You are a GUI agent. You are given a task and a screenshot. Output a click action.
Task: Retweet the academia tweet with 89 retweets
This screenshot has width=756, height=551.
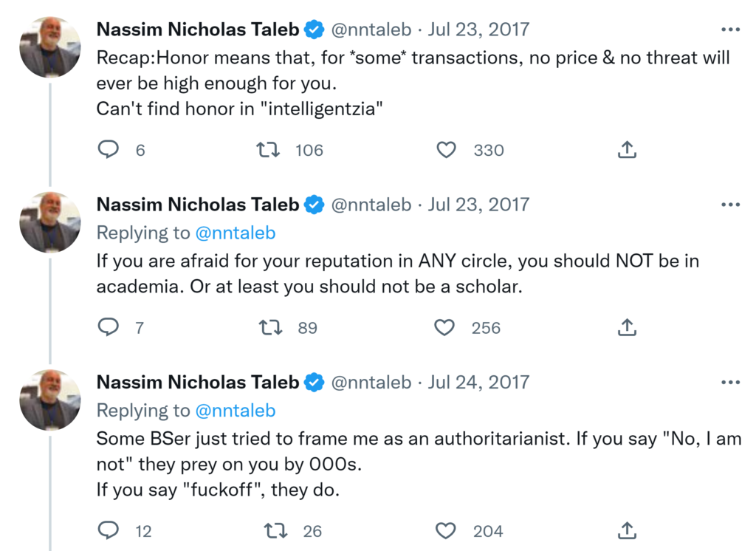click(x=270, y=327)
